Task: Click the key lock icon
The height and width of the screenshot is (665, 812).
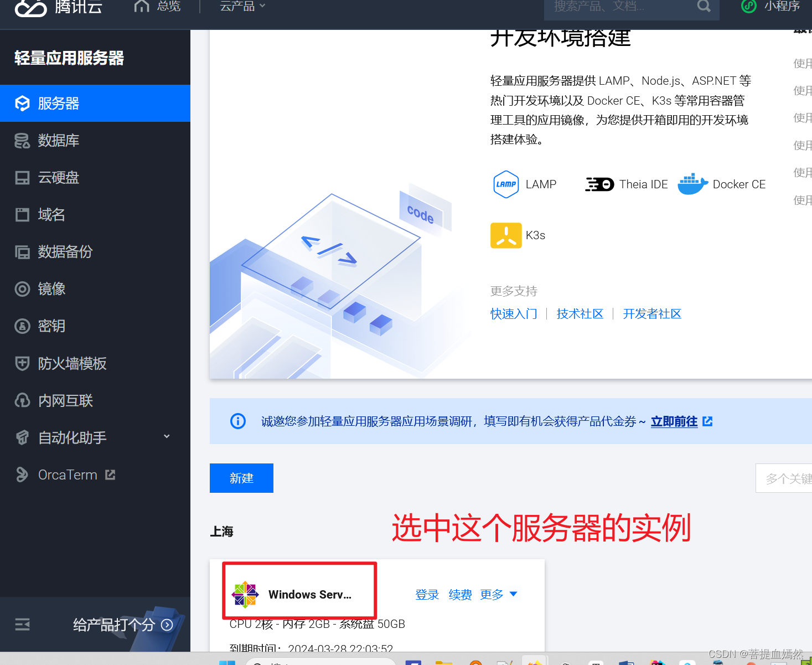Action: 22,326
